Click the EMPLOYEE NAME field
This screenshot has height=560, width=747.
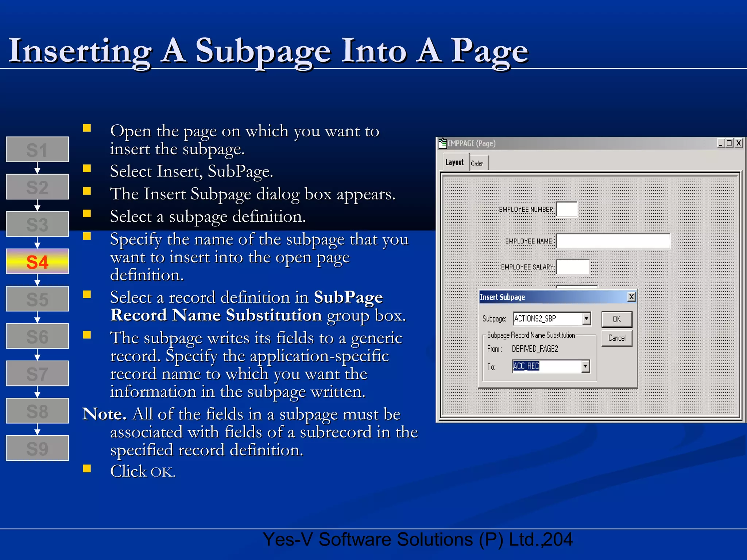(x=613, y=241)
